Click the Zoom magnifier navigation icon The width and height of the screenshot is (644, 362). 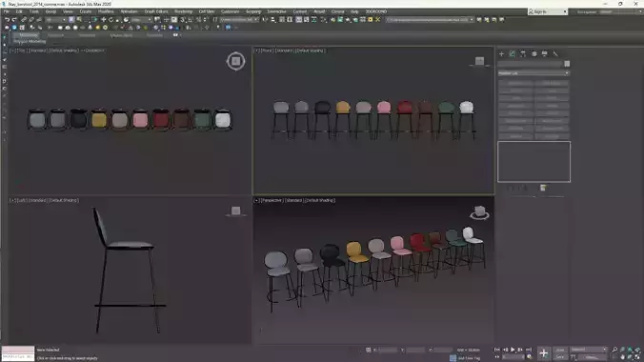click(614, 350)
